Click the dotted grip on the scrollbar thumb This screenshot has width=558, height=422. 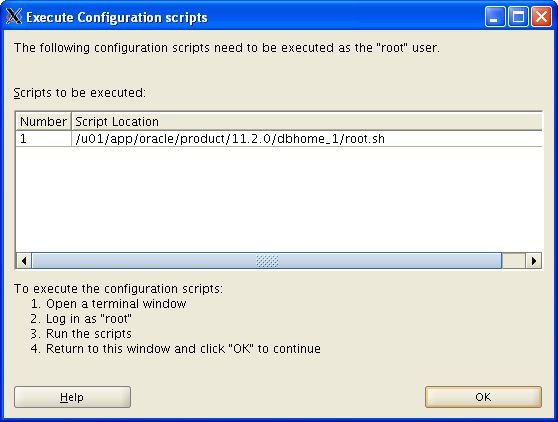(267, 261)
